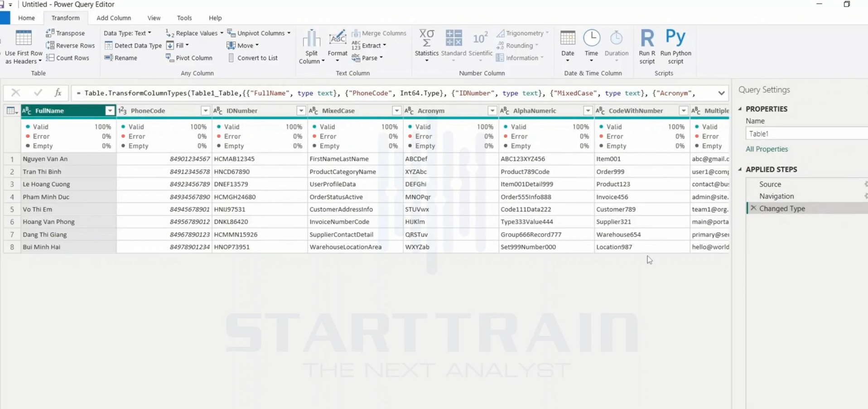
Task: Click the Rename column icon
Action: click(x=108, y=58)
